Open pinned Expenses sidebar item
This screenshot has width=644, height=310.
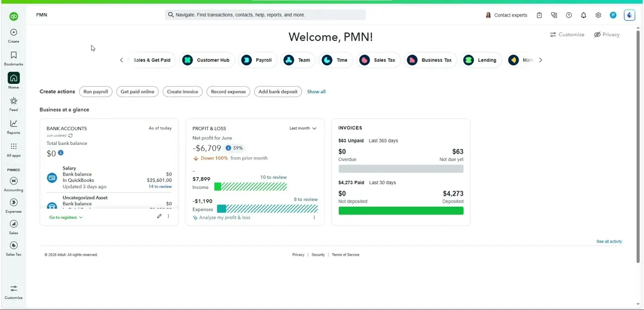tap(14, 206)
